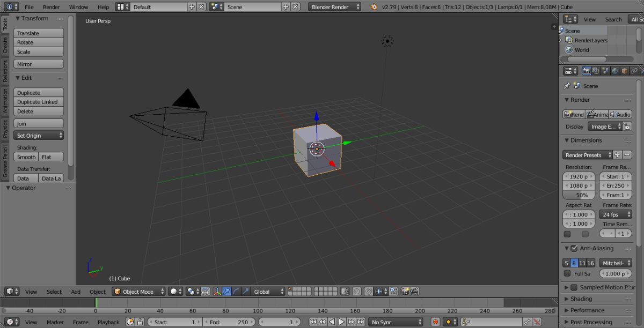Open the Object Mode dropdown
This screenshot has width=644, height=328.
(x=139, y=292)
